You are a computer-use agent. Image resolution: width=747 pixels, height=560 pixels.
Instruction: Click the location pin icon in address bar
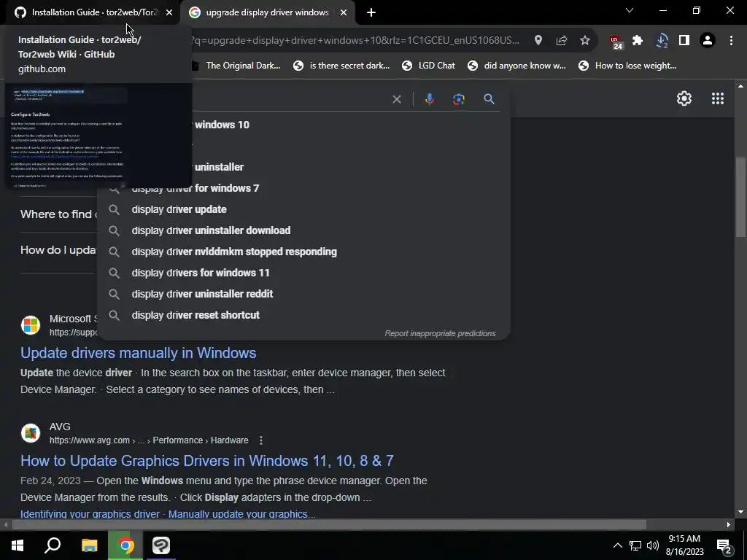coord(538,41)
